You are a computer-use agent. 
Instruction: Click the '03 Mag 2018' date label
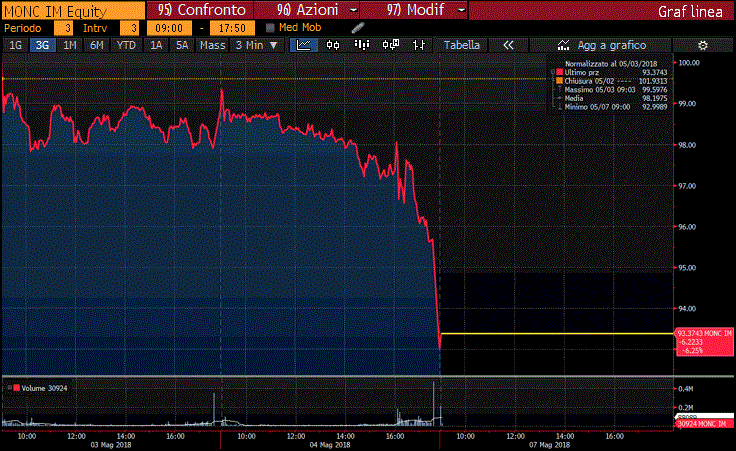111,445
